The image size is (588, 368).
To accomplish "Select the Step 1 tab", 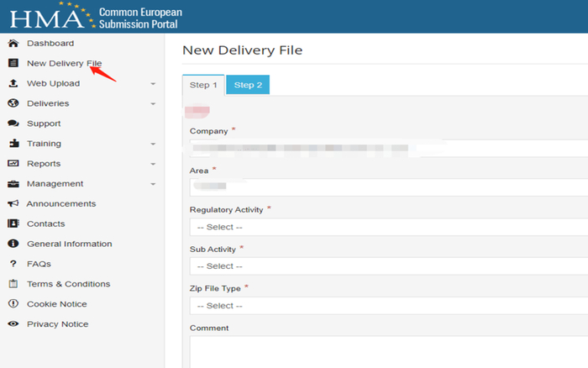I will pyautogui.click(x=203, y=85).
